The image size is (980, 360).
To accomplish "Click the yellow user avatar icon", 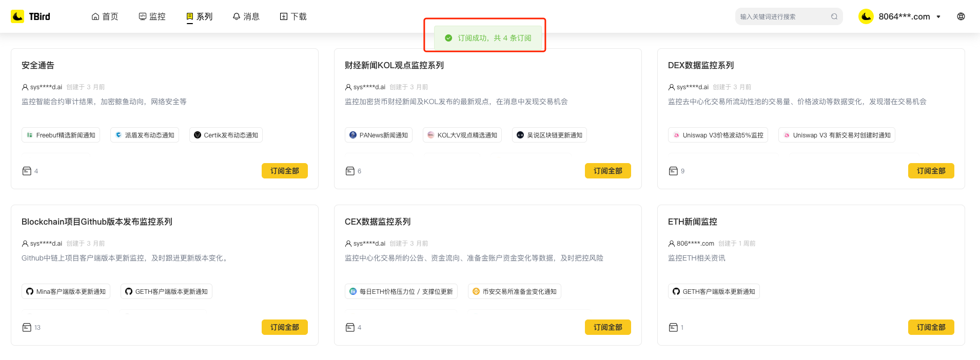I will 866,16.
